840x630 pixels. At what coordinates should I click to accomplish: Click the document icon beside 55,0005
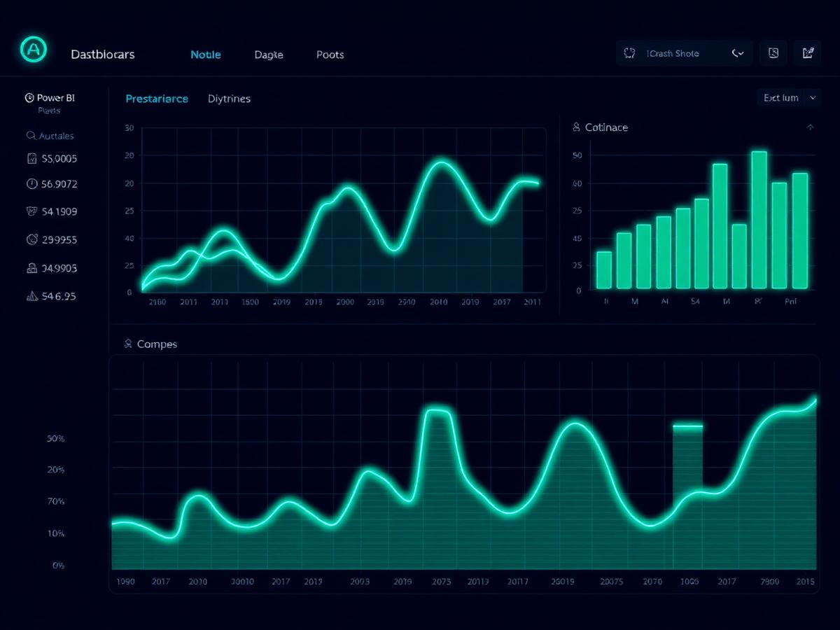tap(31, 159)
